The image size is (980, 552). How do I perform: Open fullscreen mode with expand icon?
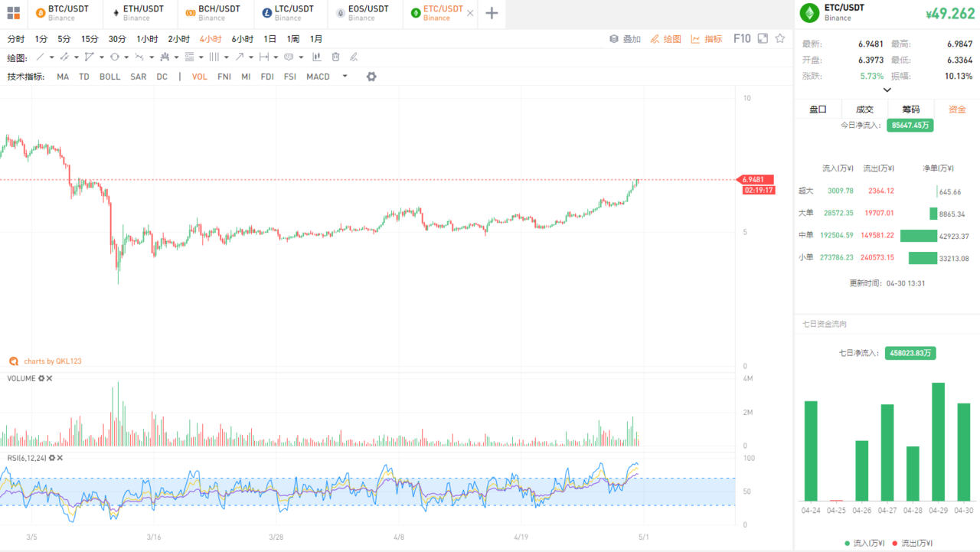tap(763, 38)
